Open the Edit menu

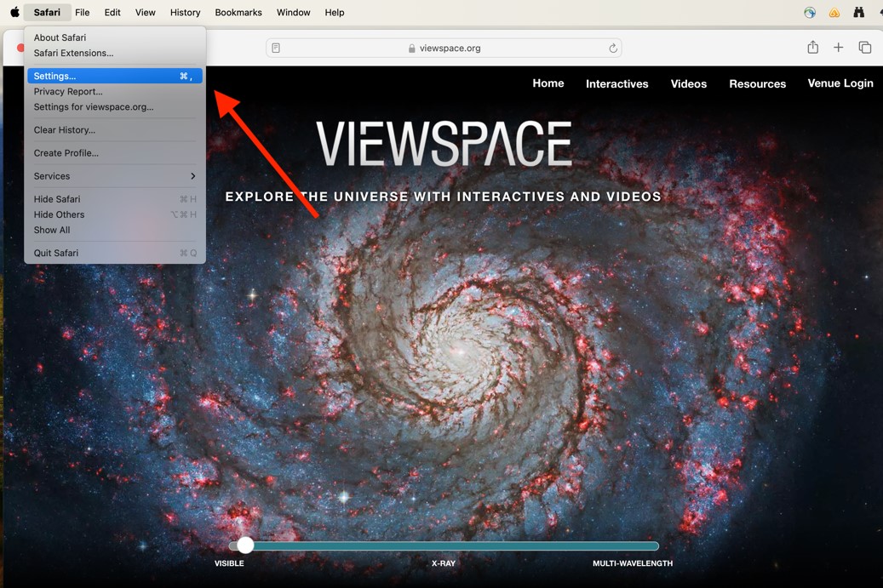[112, 13]
